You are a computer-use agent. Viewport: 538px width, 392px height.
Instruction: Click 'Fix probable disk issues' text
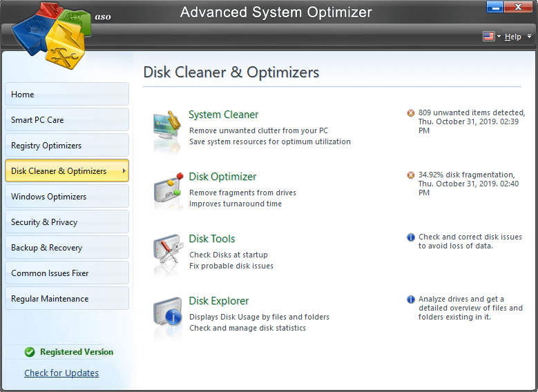tap(231, 266)
